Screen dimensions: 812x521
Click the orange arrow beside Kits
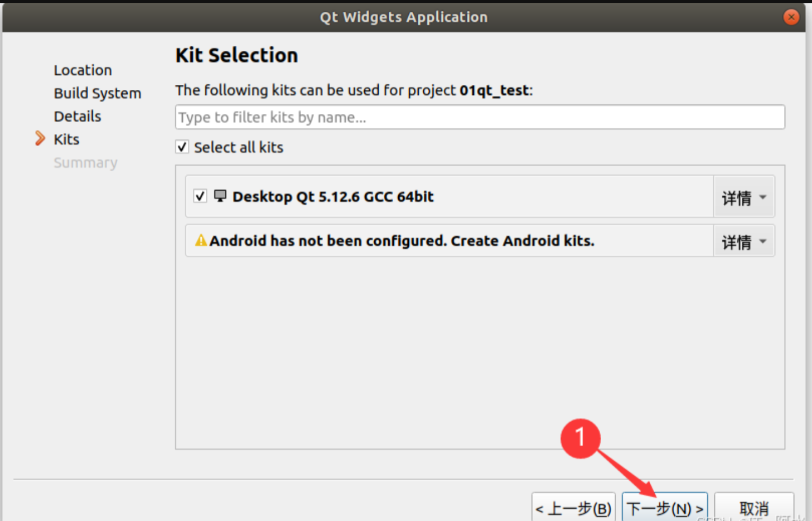click(x=40, y=138)
